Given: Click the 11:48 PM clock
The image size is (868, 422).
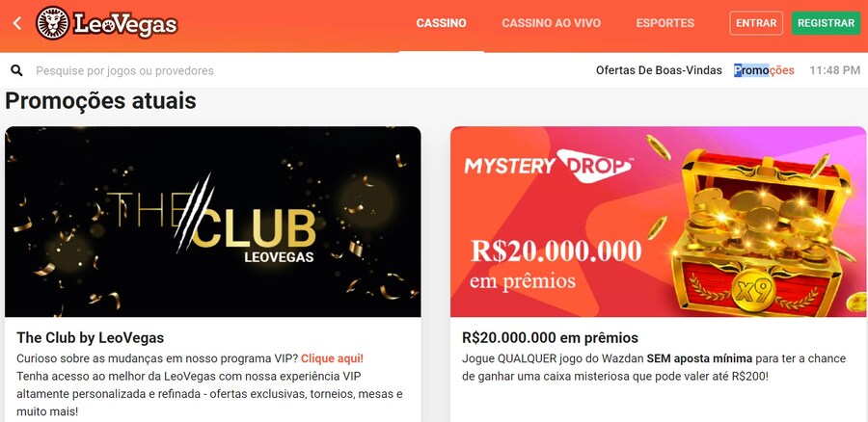Looking at the screenshot, I should pos(835,70).
